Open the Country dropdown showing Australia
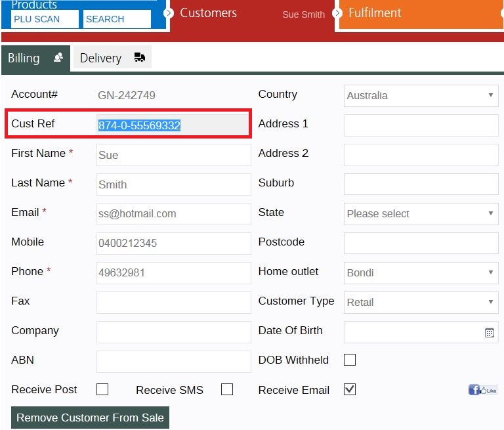This screenshot has height=430, width=504. click(421, 96)
